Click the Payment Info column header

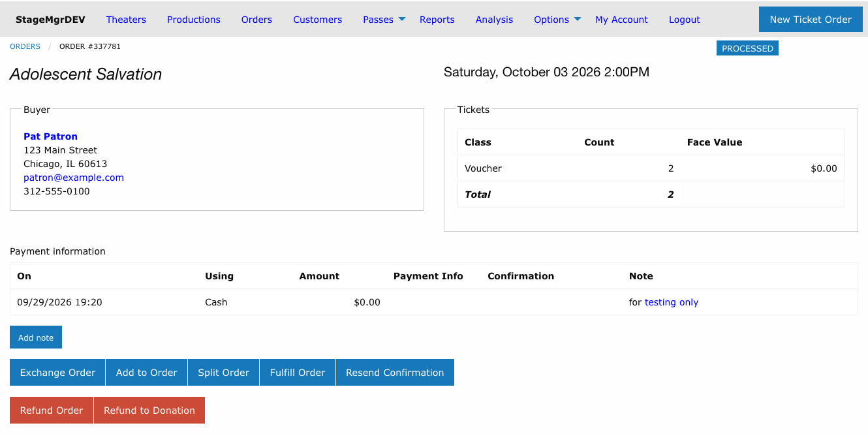pos(428,276)
